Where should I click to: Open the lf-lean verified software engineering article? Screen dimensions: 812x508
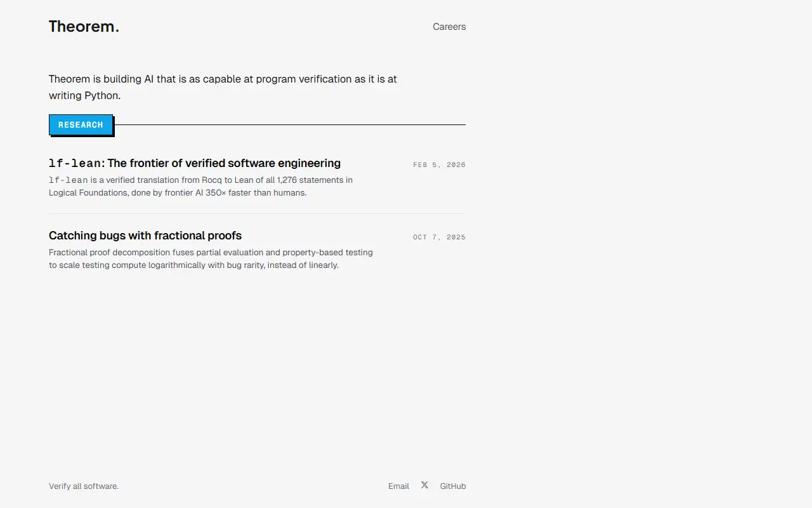click(x=195, y=163)
